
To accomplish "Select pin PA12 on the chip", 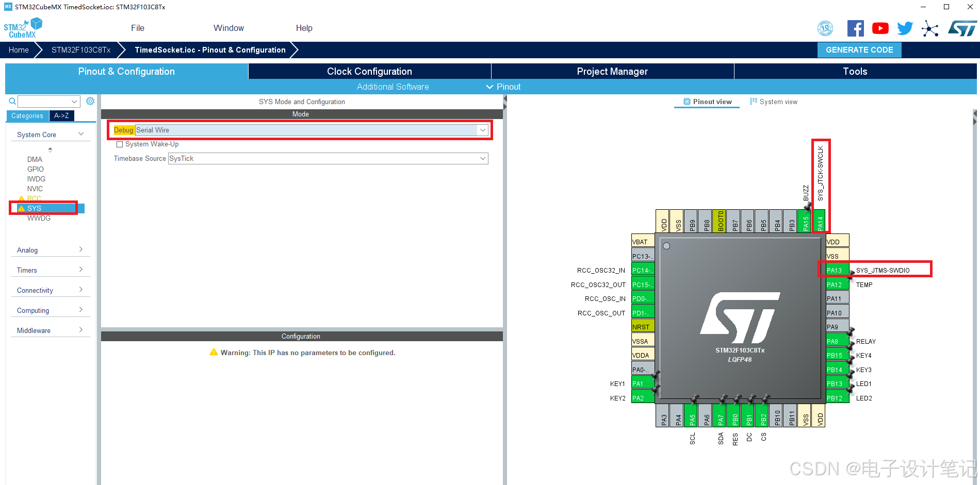I will click(x=837, y=285).
